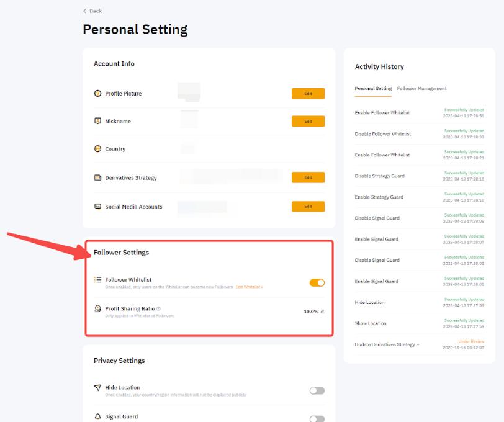Image resolution: width=504 pixels, height=422 pixels.
Task: Edit profit sharing ratio with pencil icon
Action: click(322, 312)
